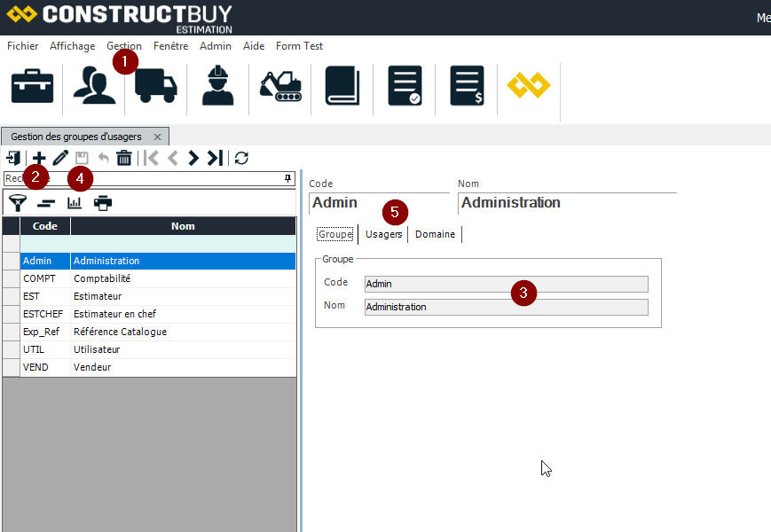The image size is (771, 532).
Task: Click the briefcase icon in main toolbar
Action: tap(32, 86)
